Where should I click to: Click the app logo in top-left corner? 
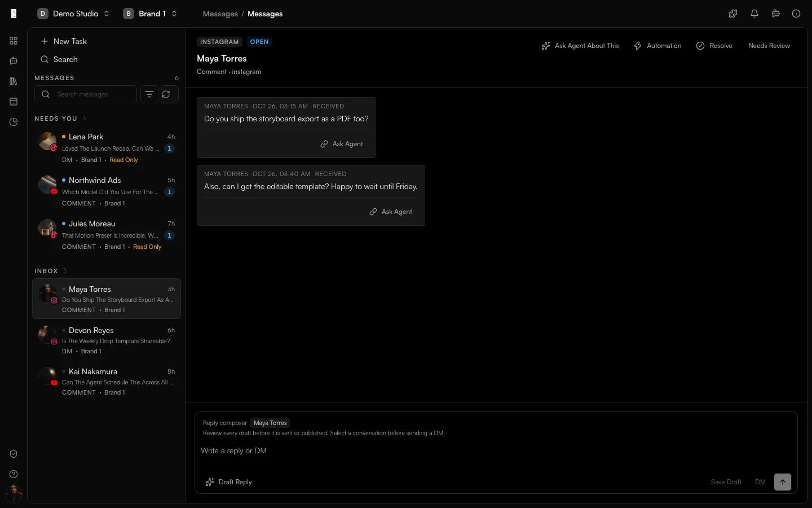(14, 14)
